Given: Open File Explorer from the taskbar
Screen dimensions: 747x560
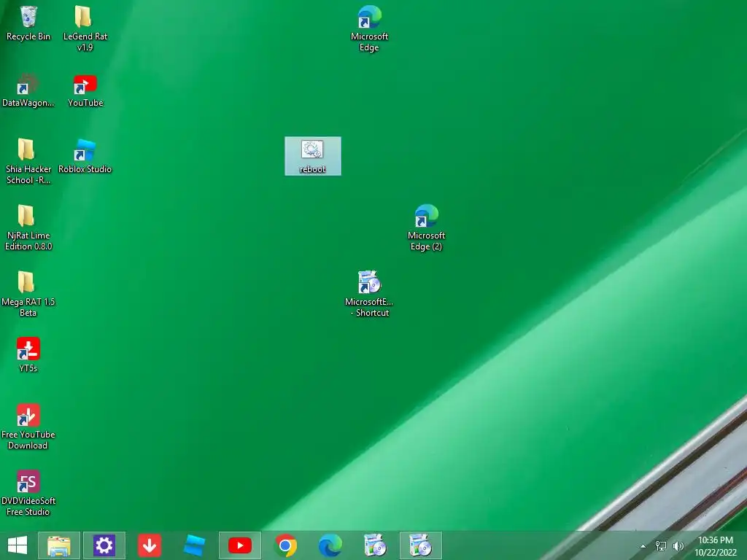Looking at the screenshot, I should (58, 545).
